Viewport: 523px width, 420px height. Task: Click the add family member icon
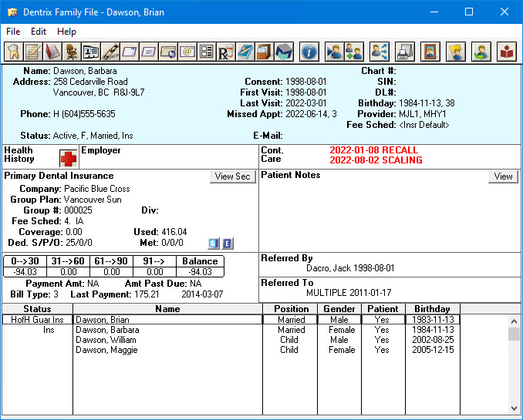pyautogui.click(x=354, y=52)
